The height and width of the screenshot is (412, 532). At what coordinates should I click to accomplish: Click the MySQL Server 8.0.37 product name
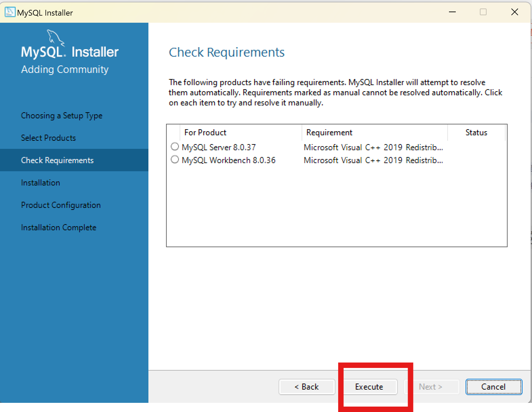pyautogui.click(x=219, y=148)
